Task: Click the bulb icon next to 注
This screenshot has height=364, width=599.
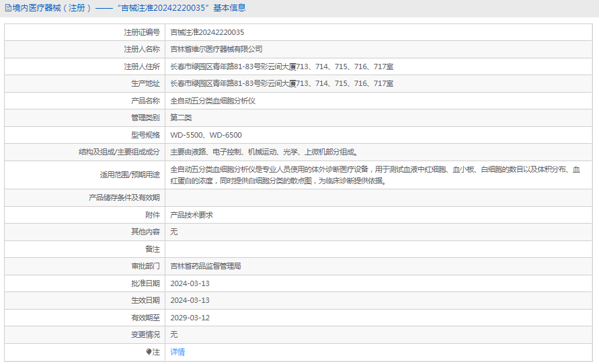Action: click(x=149, y=352)
